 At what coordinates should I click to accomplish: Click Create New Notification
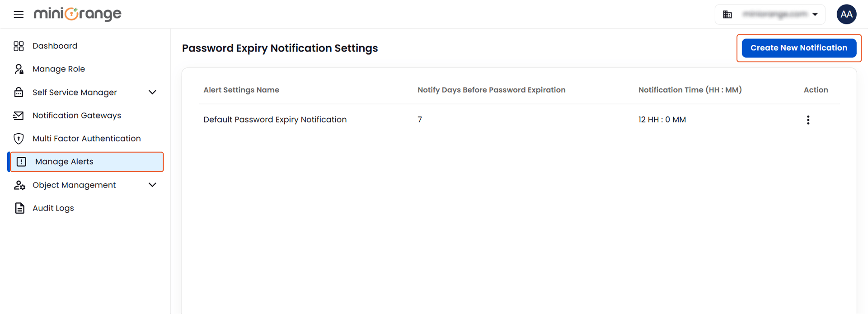pos(798,47)
